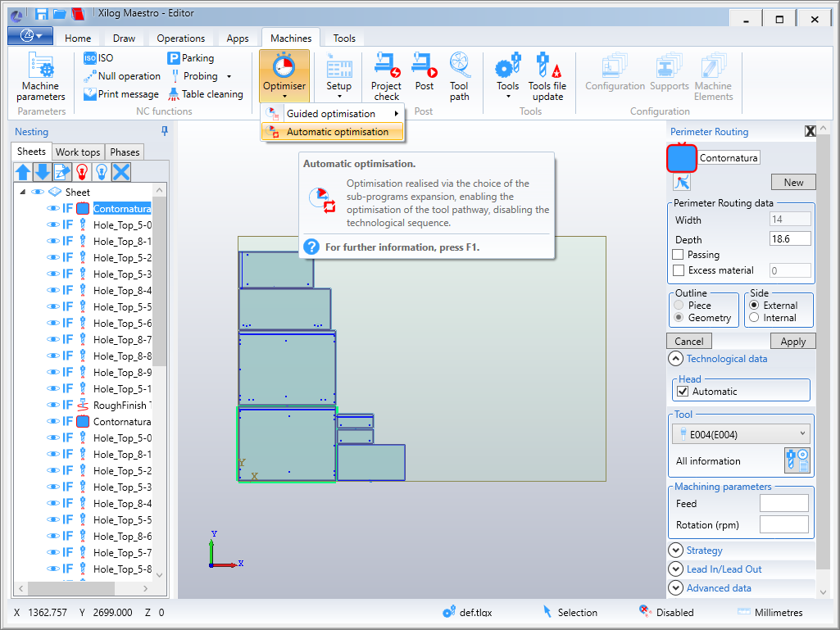Choose Automatic optimisation from the menu
Screen dimensions: 840x630
click(x=332, y=132)
